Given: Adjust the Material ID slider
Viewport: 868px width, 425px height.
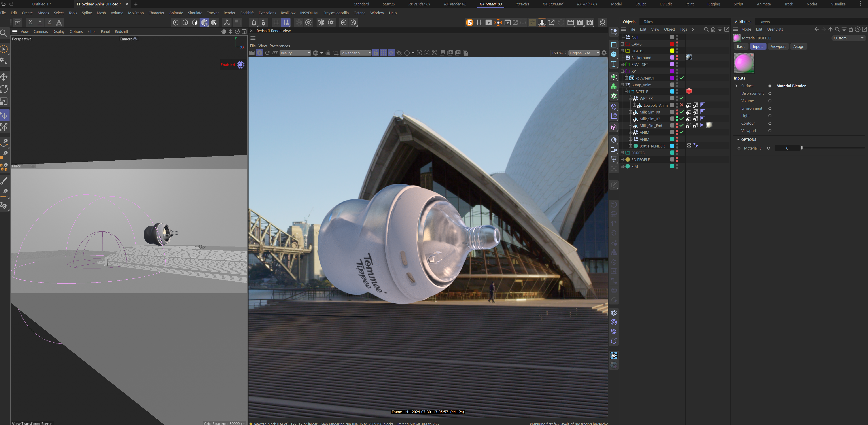Looking at the screenshot, I should (x=833, y=148).
